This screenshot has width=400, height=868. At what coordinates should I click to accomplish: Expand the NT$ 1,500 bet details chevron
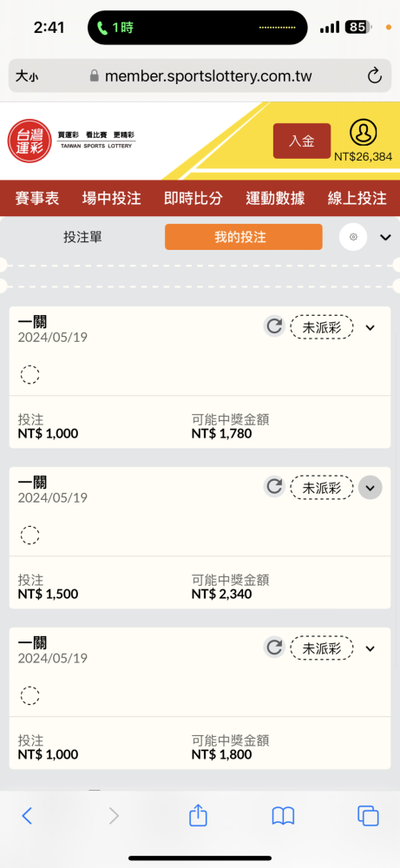370,488
